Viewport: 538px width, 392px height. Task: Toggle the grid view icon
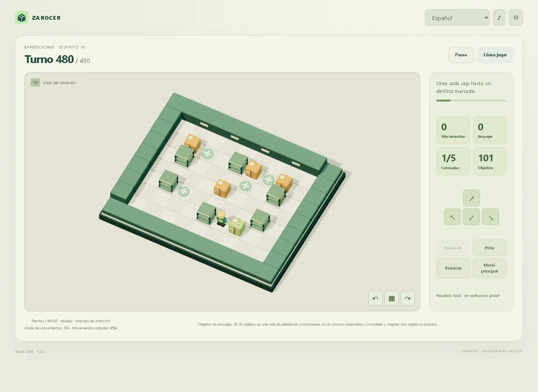[x=391, y=298]
